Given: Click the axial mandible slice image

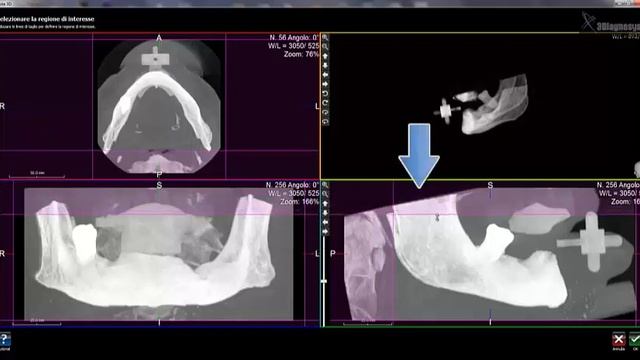Looking at the screenshot, I should [159, 107].
